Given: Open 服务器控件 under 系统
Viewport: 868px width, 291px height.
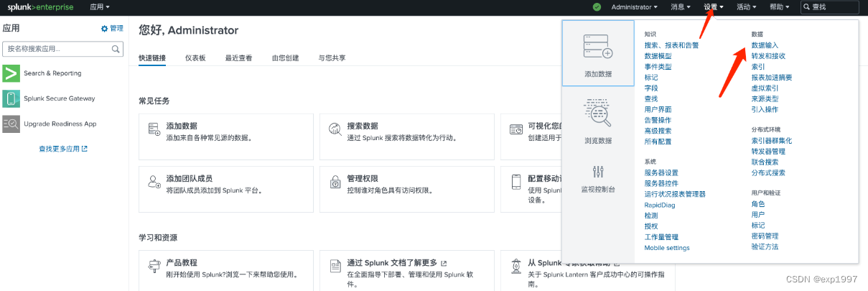Looking at the screenshot, I should tap(661, 183).
